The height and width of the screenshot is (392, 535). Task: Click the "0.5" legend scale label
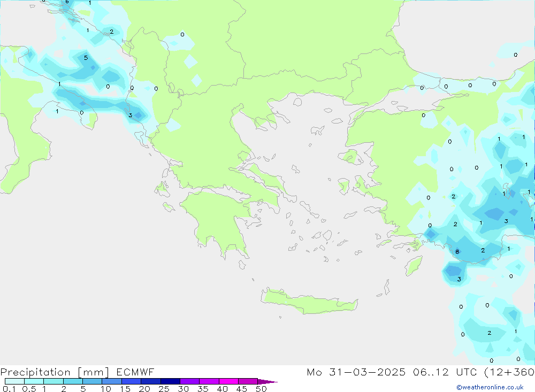coord(29,389)
